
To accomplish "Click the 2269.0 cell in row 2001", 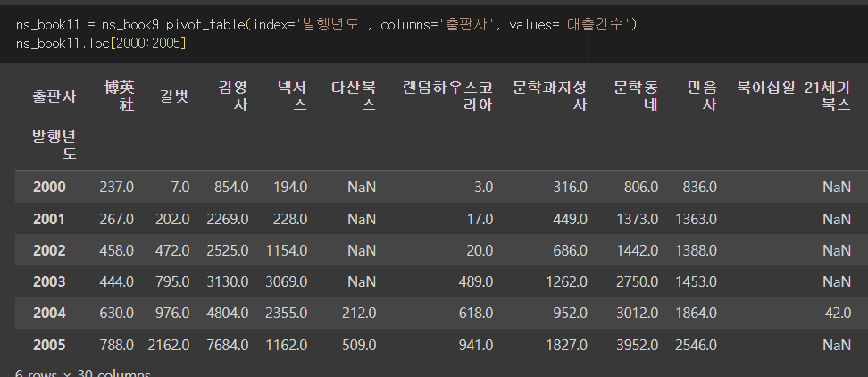I will pos(228,219).
